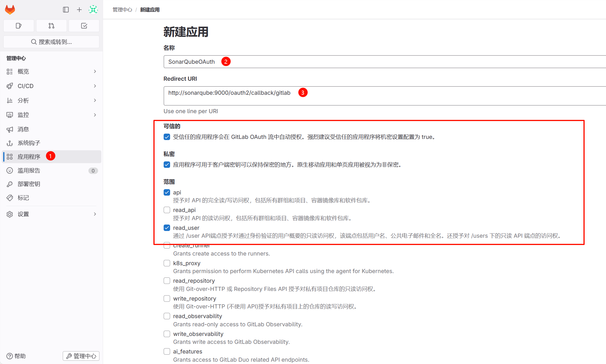The image size is (606, 364).
Task: Enable the write_repository scope checkbox
Action: 167,299
